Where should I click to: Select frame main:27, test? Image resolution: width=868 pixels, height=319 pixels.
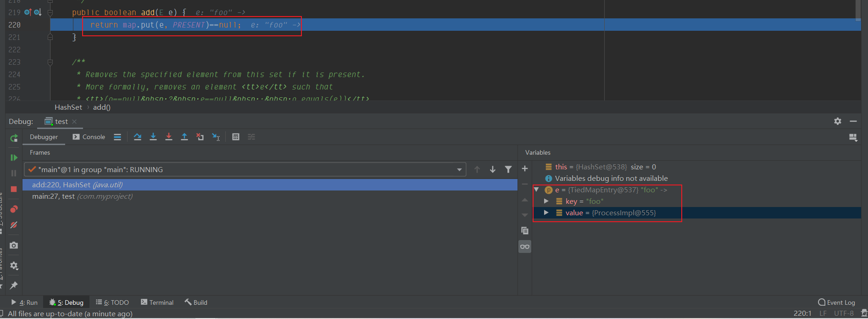pos(270,196)
